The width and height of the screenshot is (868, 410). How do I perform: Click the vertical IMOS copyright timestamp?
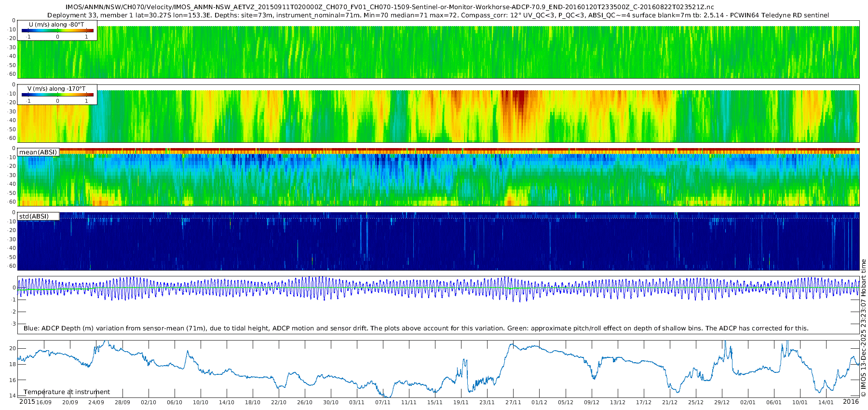[x=863, y=328]
